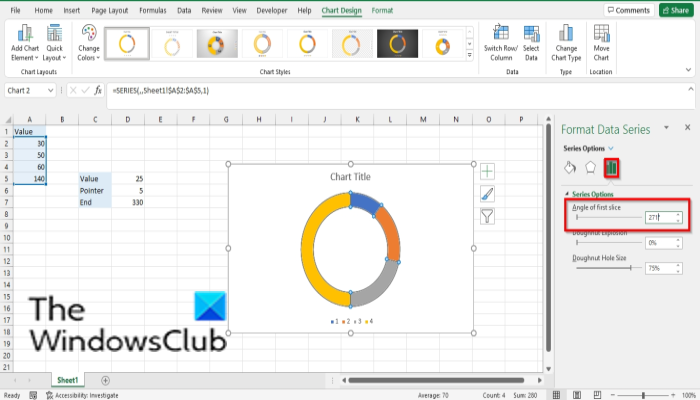Screen dimensions: 700x400
Task: Click zoom in plus button
Action: coord(673,395)
